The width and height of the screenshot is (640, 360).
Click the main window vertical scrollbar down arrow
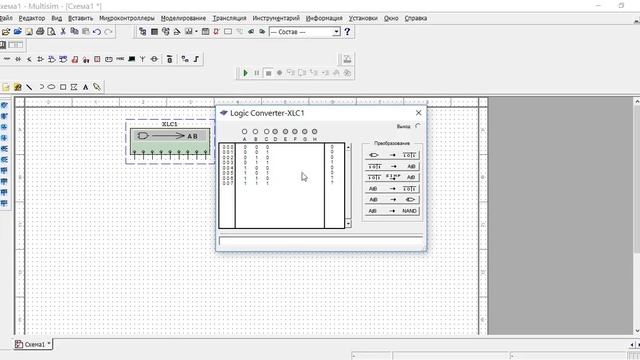pyautogui.click(x=637, y=331)
